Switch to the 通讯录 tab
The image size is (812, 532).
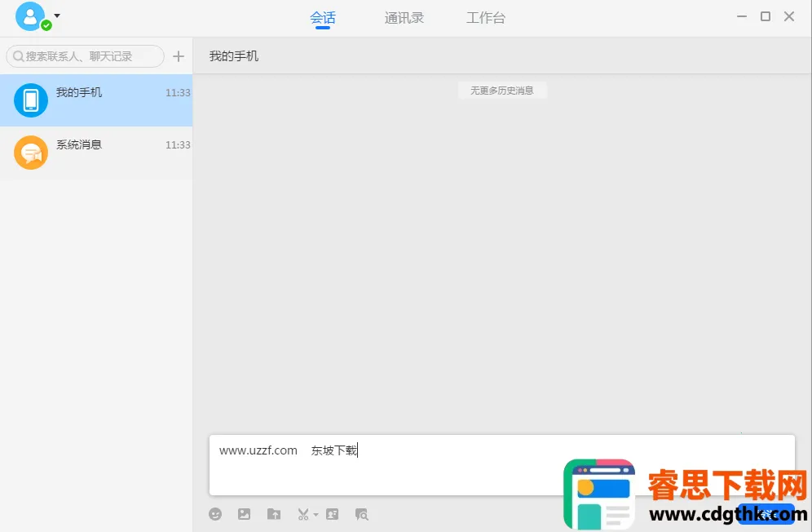click(x=404, y=18)
